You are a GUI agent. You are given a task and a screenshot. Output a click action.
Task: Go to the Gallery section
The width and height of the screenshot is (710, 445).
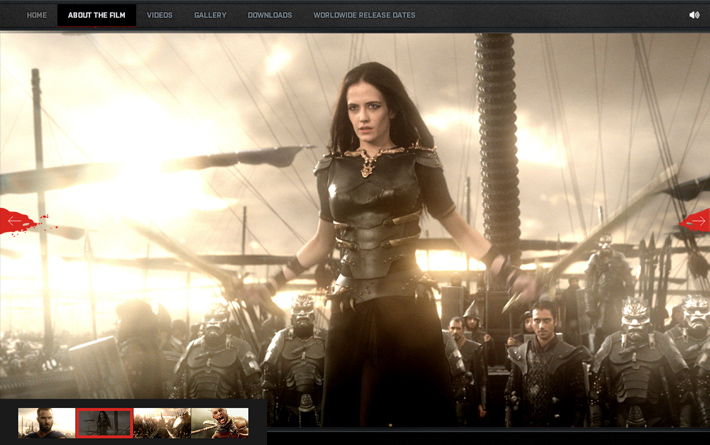(x=210, y=15)
